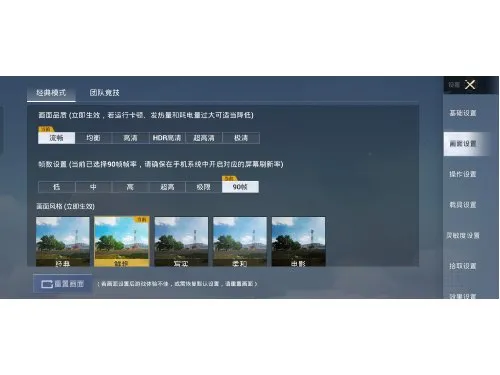Open 拾取设置 in the sidebar
This screenshot has height=375, width=500.
[463, 266]
